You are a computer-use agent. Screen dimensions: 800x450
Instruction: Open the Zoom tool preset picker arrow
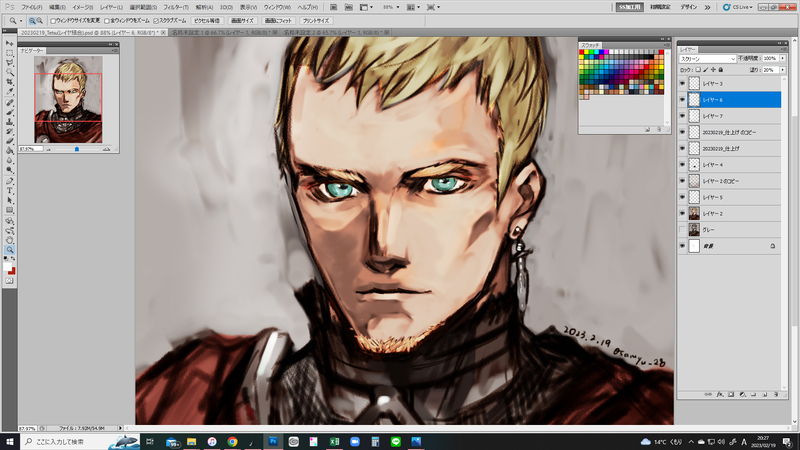(21, 21)
